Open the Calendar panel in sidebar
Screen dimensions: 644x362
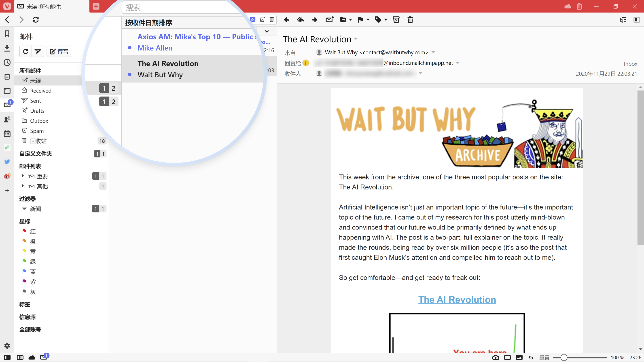point(7,134)
